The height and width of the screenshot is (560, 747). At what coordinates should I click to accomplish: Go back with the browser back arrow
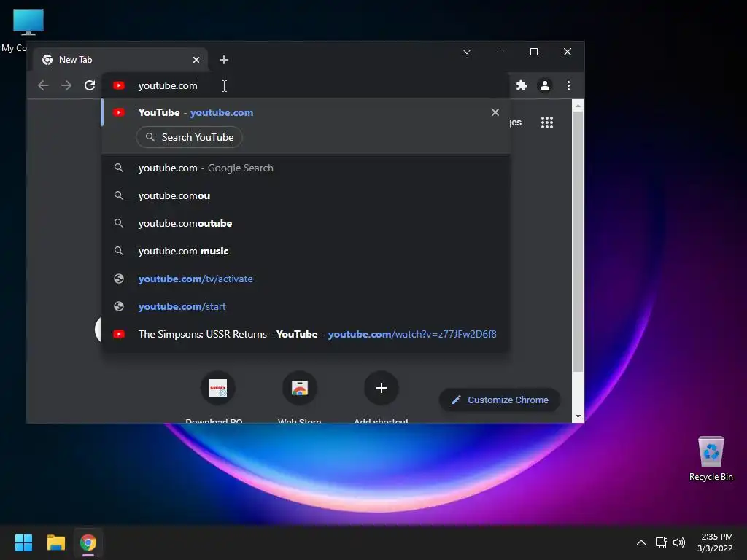pos(43,85)
